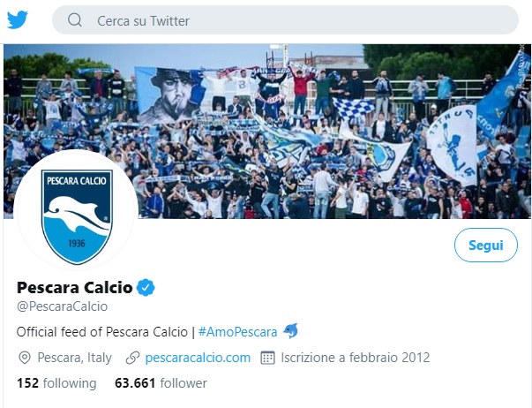Click the blue verified badge icon
Image resolution: width=532 pixels, height=408 pixels.
click(x=146, y=287)
